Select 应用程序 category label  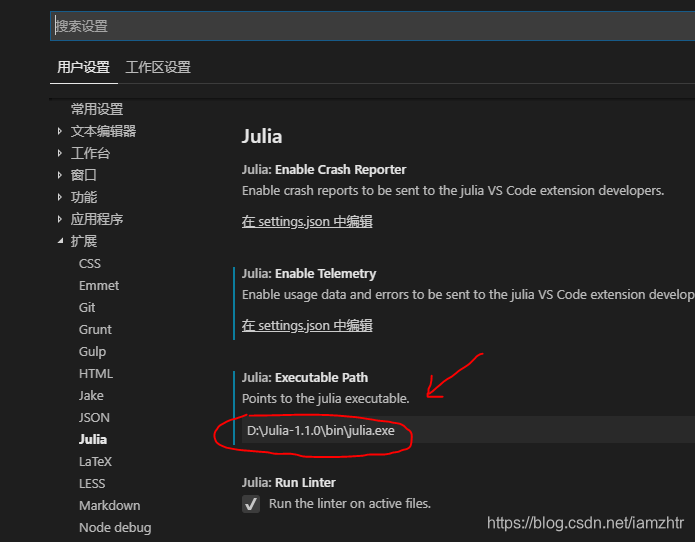click(x=97, y=219)
